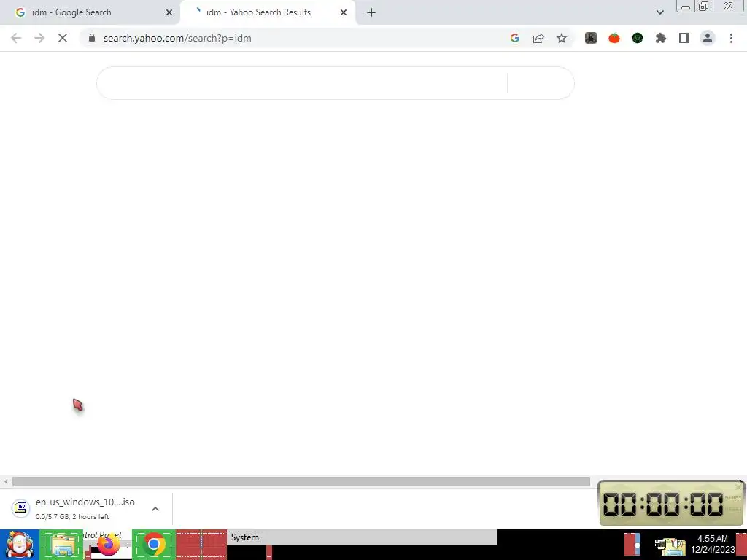
Task: Open a new browser tab
Action: pos(371,12)
